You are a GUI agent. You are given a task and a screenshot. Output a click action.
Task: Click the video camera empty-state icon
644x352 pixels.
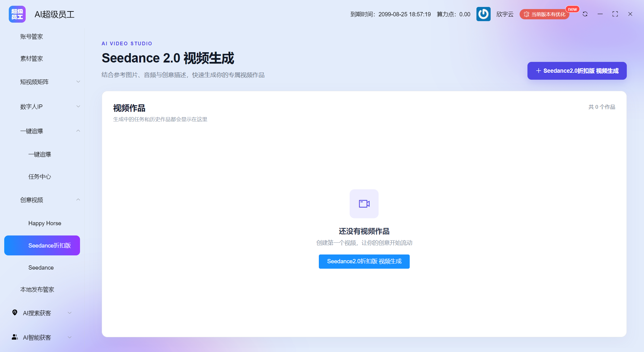click(364, 204)
